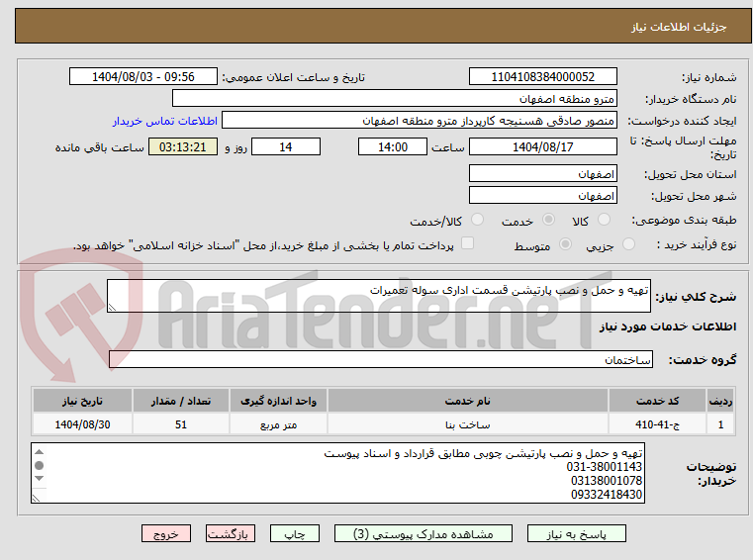The width and height of the screenshot is (753, 560).
Task: Click resize grip of توضیحات خریدار textarea
Action: [x=36, y=498]
